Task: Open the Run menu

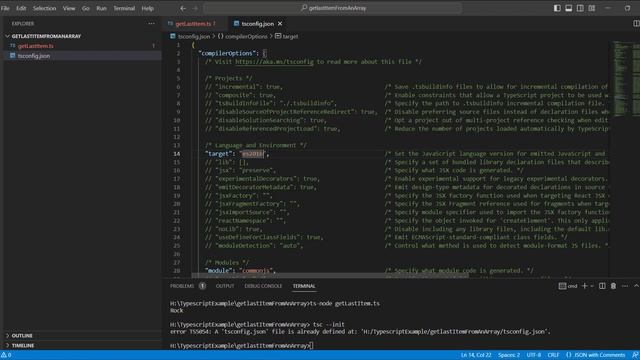Action: 101,8
